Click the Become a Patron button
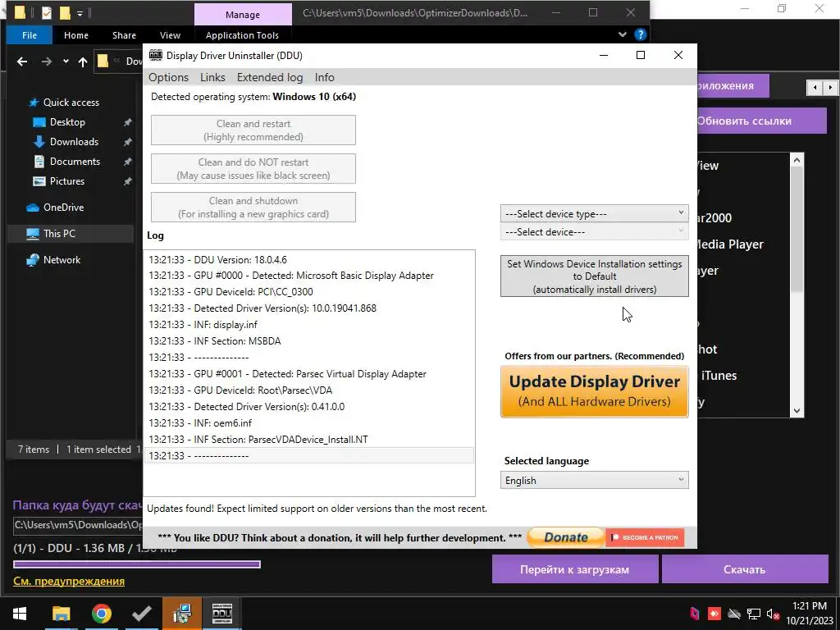 point(645,537)
